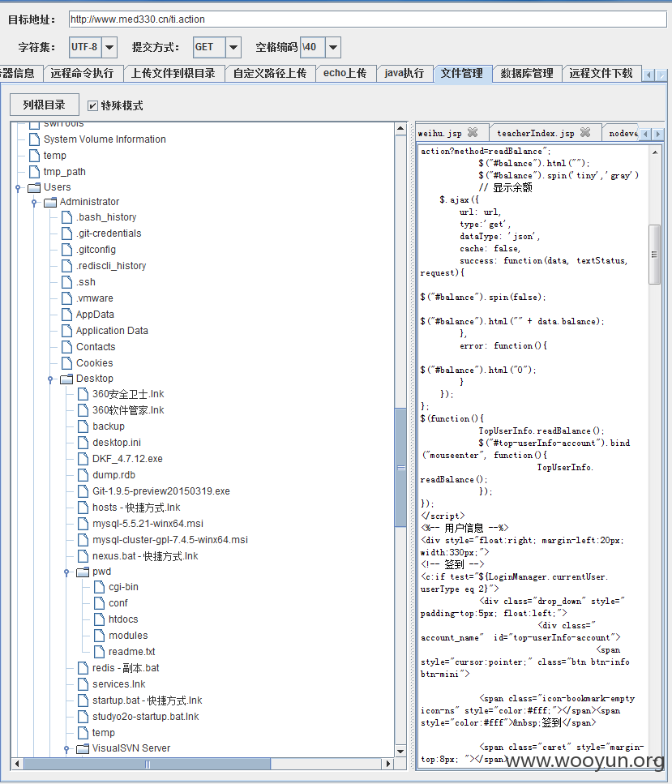Move the main tab strip right with arrow
The width and height of the screenshot is (672, 784).
(661, 75)
